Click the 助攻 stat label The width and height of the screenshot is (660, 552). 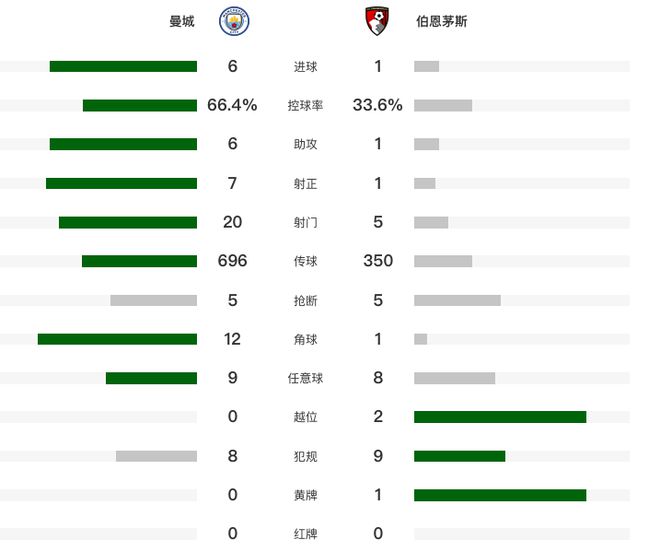pyautogui.click(x=305, y=144)
